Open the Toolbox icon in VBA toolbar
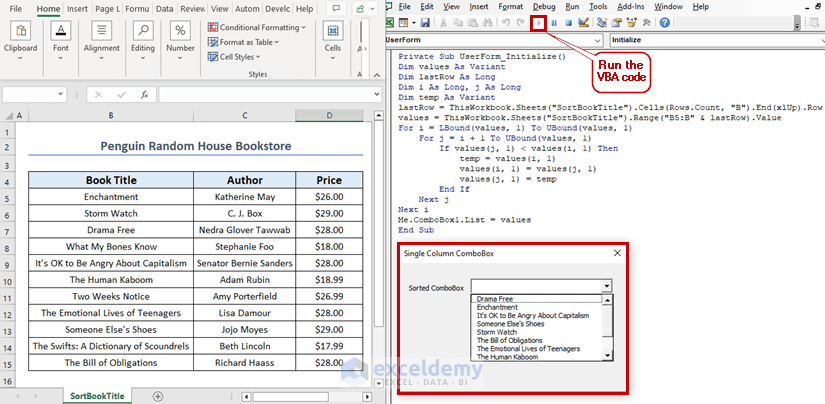The width and height of the screenshot is (825, 404). pyautogui.click(x=647, y=23)
